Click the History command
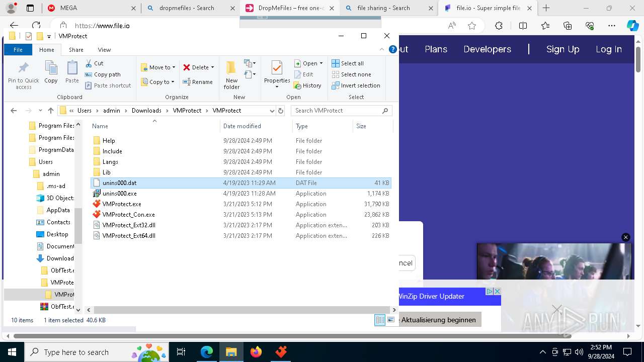Screen dimensions: 644x362 307,85
